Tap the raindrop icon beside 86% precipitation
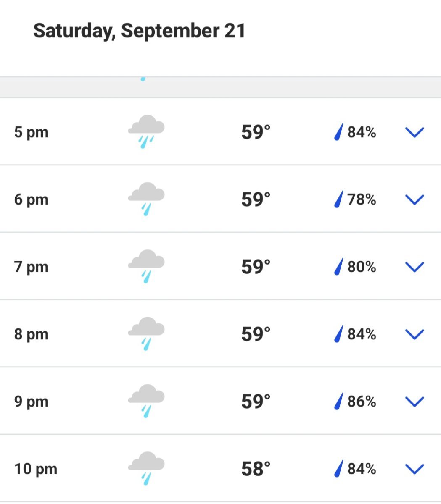This screenshot has width=441, height=504. click(338, 401)
